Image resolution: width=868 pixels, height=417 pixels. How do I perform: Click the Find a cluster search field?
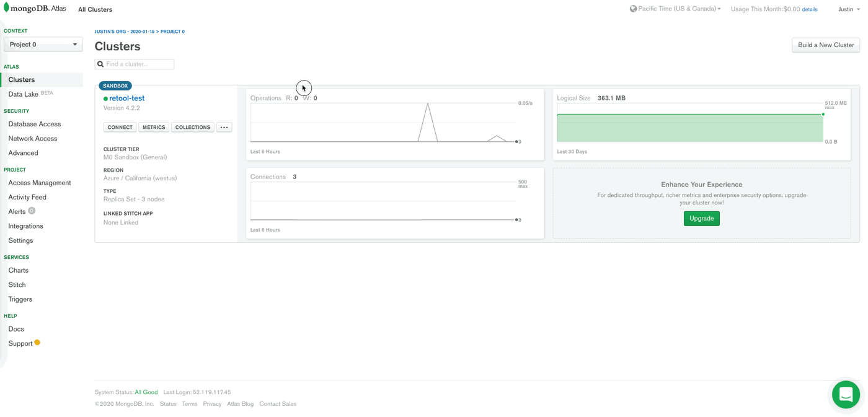point(139,64)
